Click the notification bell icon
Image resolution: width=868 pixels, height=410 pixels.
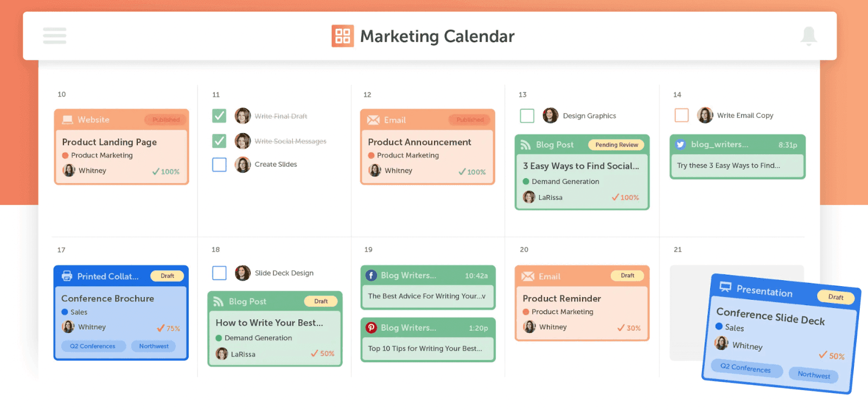(x=808, y=36)
